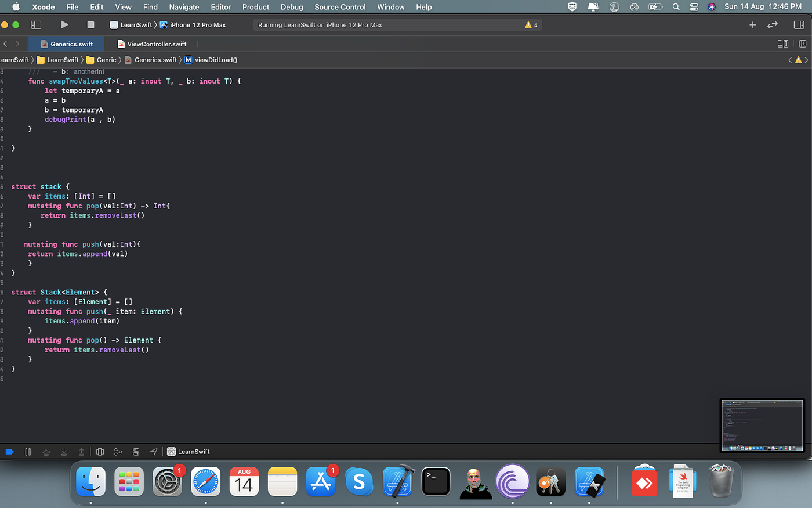Open the iPhone 12 Pro Max destination selector

pyautogui.click(x=193, y=25)
